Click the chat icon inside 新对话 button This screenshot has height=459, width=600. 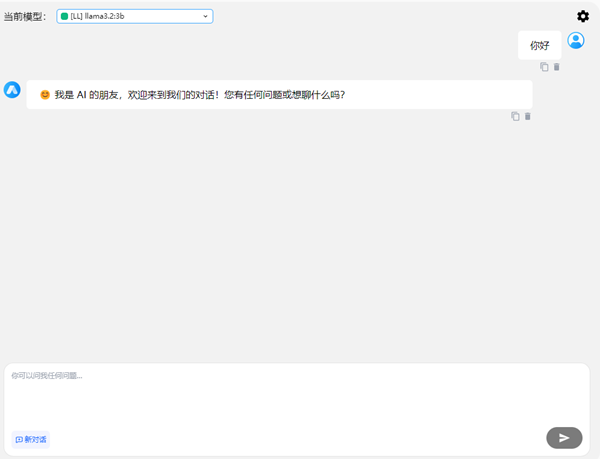click(19, 440)
